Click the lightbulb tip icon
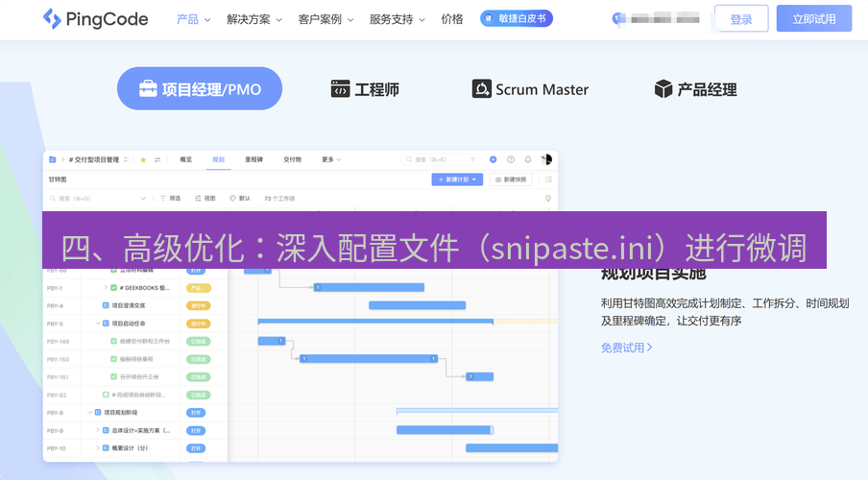Viewport: 868px width, 480px height. point(548,198)
